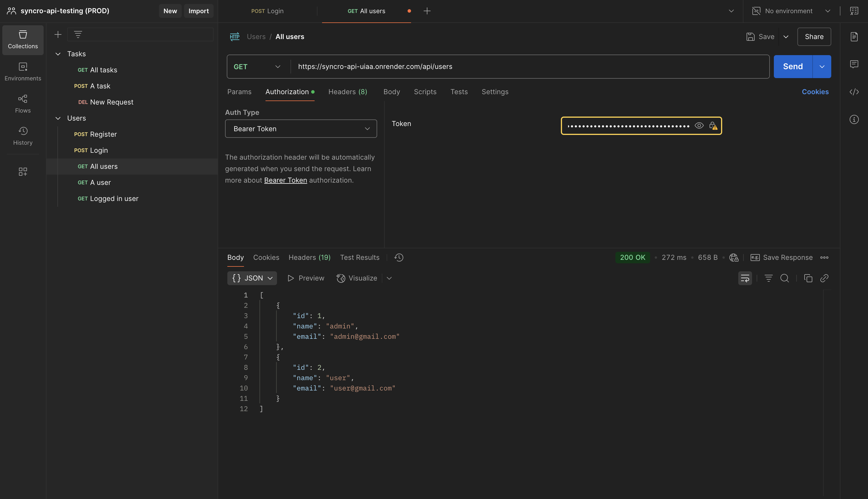This screenshot has height=499, width=868.
Task: Open the tabs overflow chevron
Action: pos(731,11)
